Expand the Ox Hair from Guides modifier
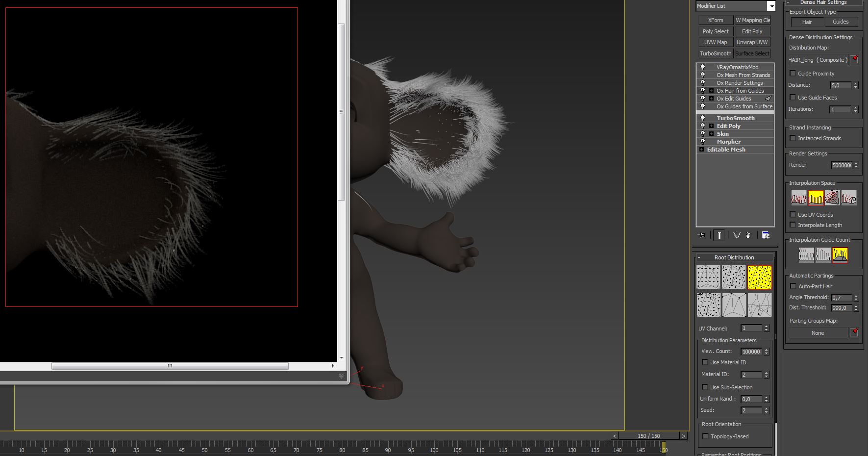Image resolution: width=868 pixels, height=456 pixels. (711, 91)
